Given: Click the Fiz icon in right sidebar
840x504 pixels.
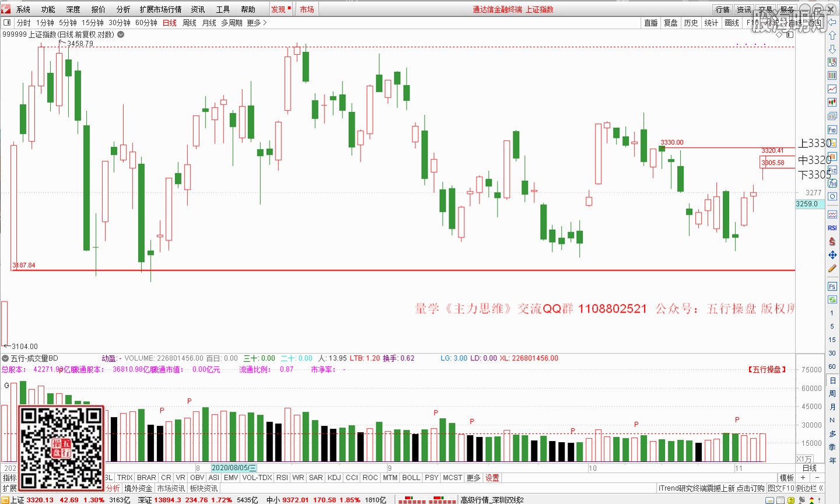Looking at the screenshot, I should click(x=832, y=170).
